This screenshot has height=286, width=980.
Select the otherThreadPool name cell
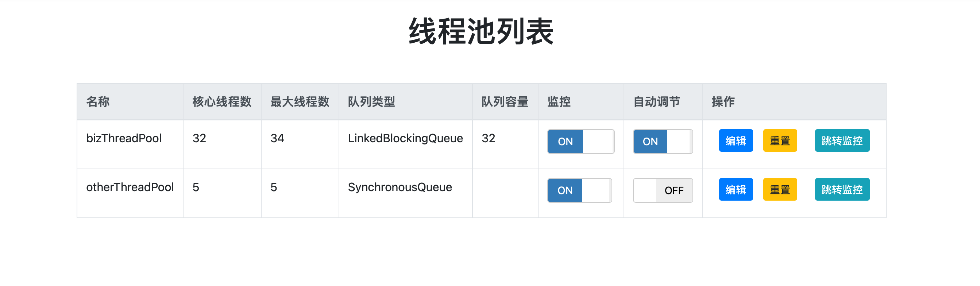(x=130, y=187)
